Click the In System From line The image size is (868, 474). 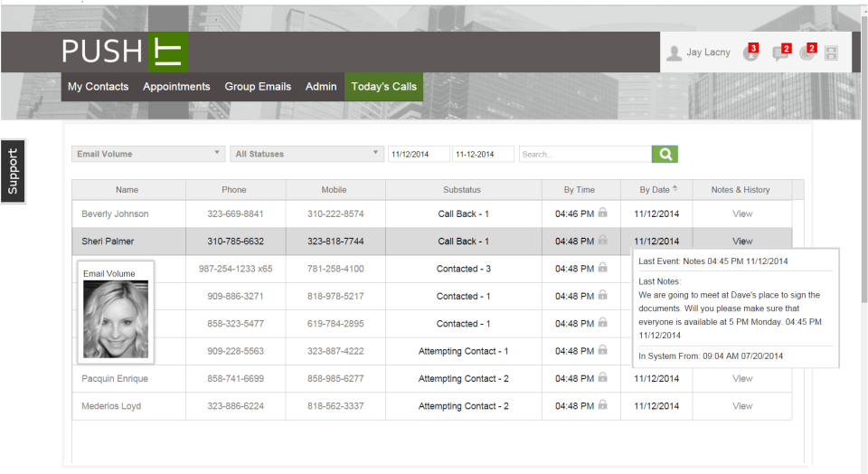point(711,356)
